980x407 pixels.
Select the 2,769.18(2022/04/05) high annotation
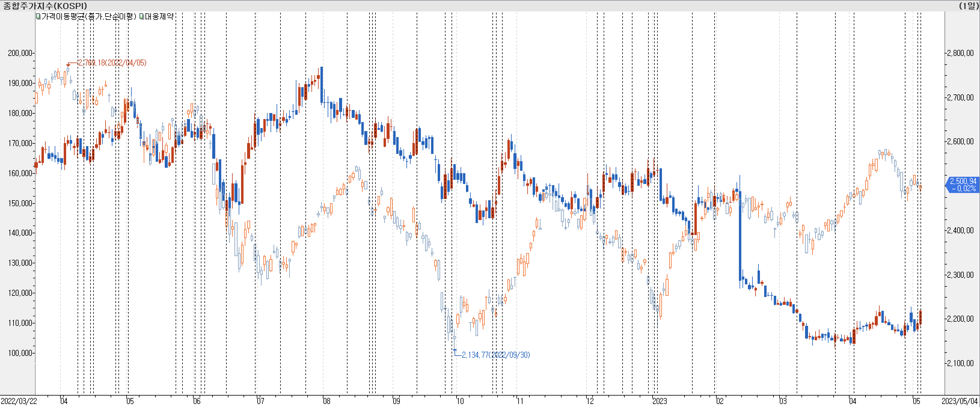pos(112,63)
